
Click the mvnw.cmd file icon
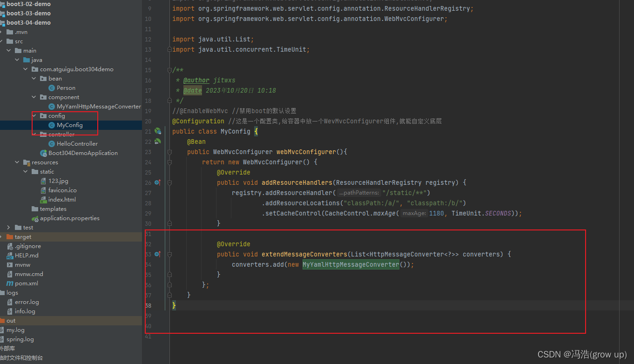(x=10, y=274)
